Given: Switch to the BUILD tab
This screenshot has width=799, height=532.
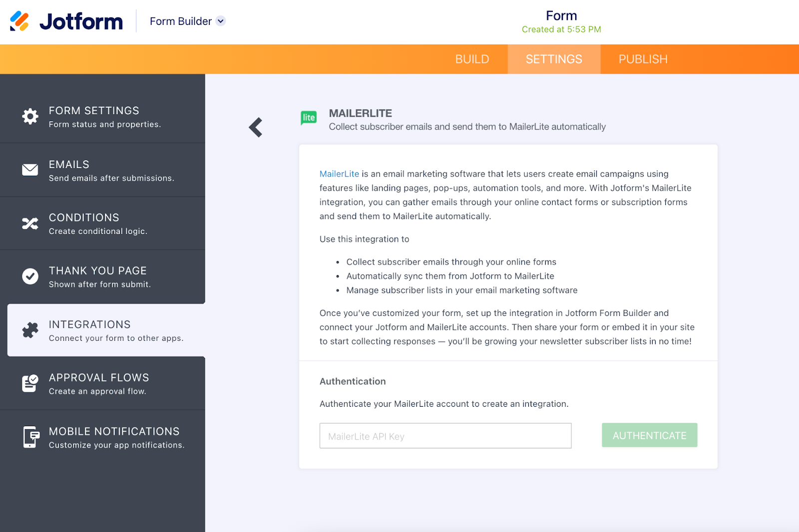Looking at the screenshot, I should (x=472, y=59).
